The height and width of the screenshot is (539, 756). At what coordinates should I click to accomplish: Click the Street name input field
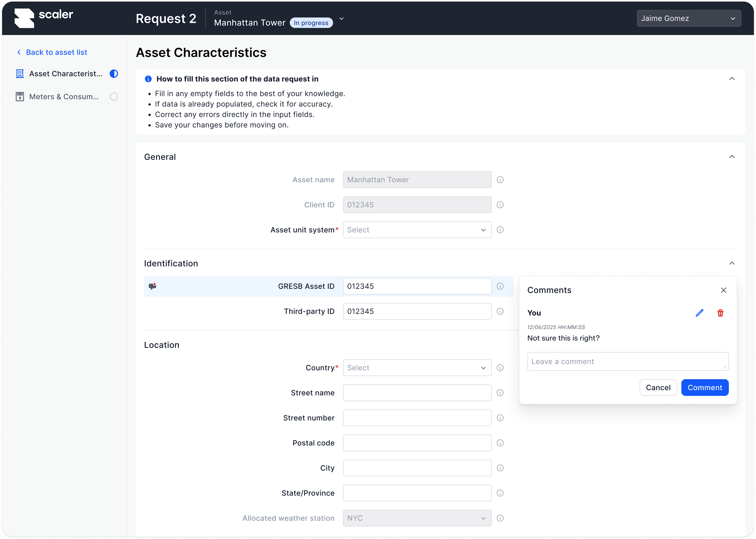[417, 393]
